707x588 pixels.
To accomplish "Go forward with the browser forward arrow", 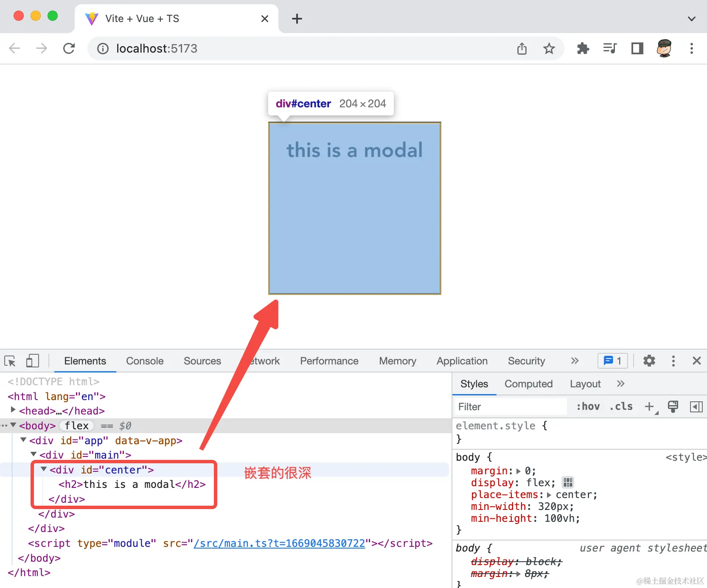I will pyautogui.click(x=42, y=48).
